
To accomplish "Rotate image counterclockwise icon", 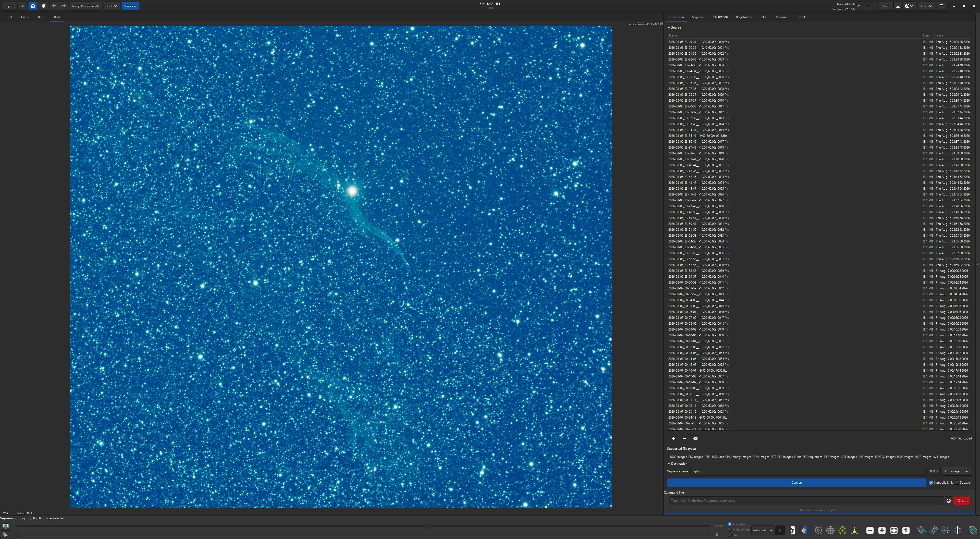I will coord(921,530).
